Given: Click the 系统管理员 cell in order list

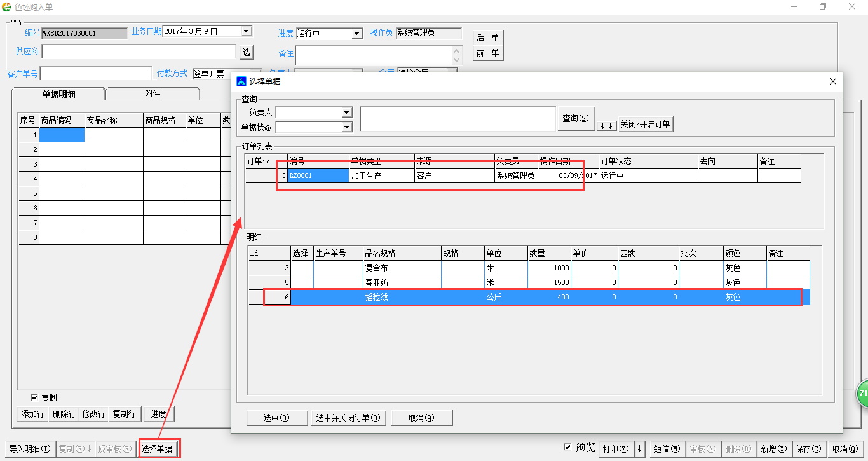Looking at the screenshot, I should (x=516, y=175).
